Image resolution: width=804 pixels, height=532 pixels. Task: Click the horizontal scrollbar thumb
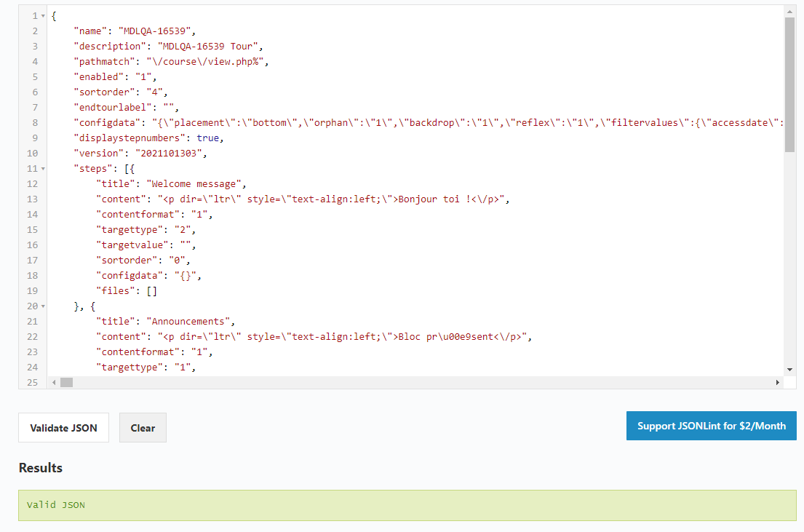click(x=67, y=382)
